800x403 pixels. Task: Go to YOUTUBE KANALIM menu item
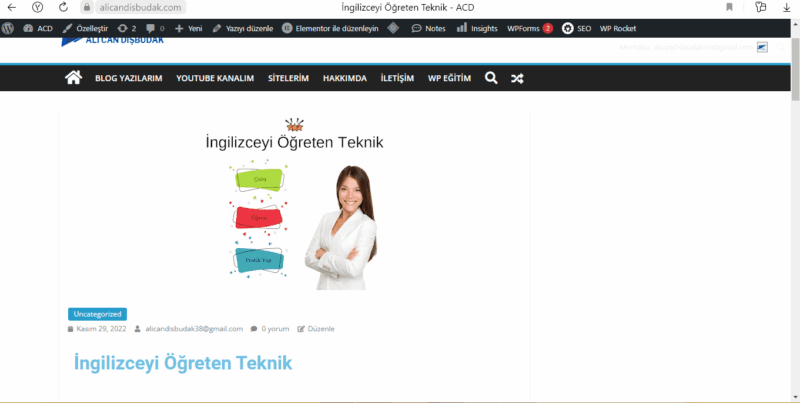215,78
